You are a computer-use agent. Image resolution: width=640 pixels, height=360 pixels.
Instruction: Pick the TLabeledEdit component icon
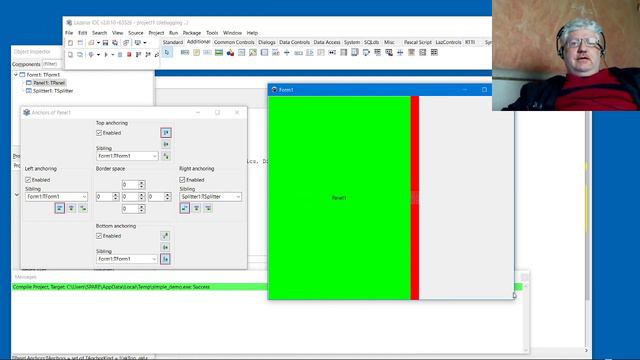coord(276,52)
